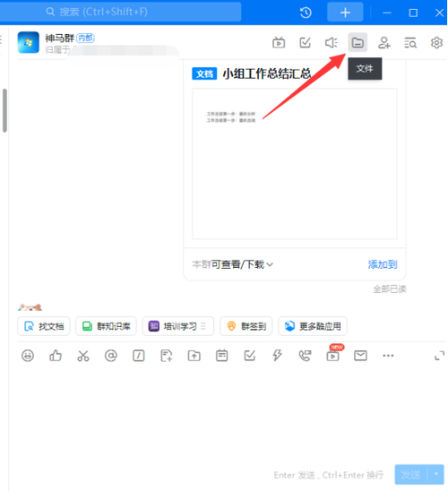Image resolution: width=448 pixels, height=492 pixels.
Task: Open the live video icon marked NEW
Action: click(x=332, y=355)
